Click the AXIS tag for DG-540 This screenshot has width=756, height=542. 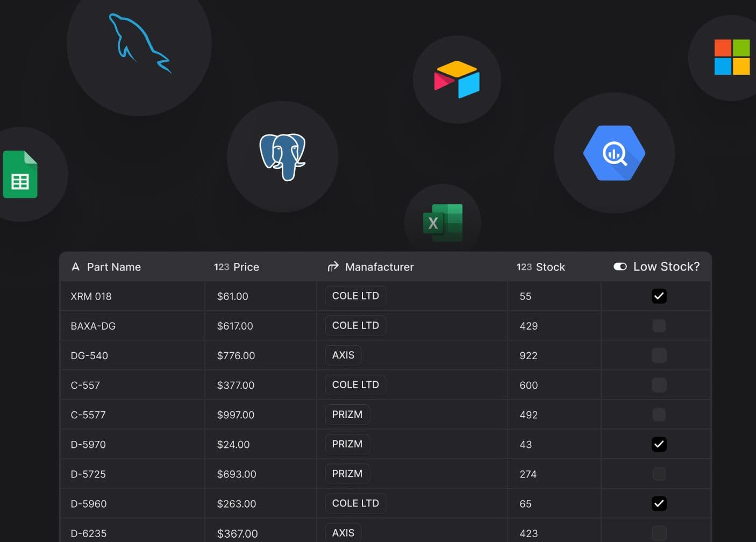pyautogui.click(x=343, y=355)
